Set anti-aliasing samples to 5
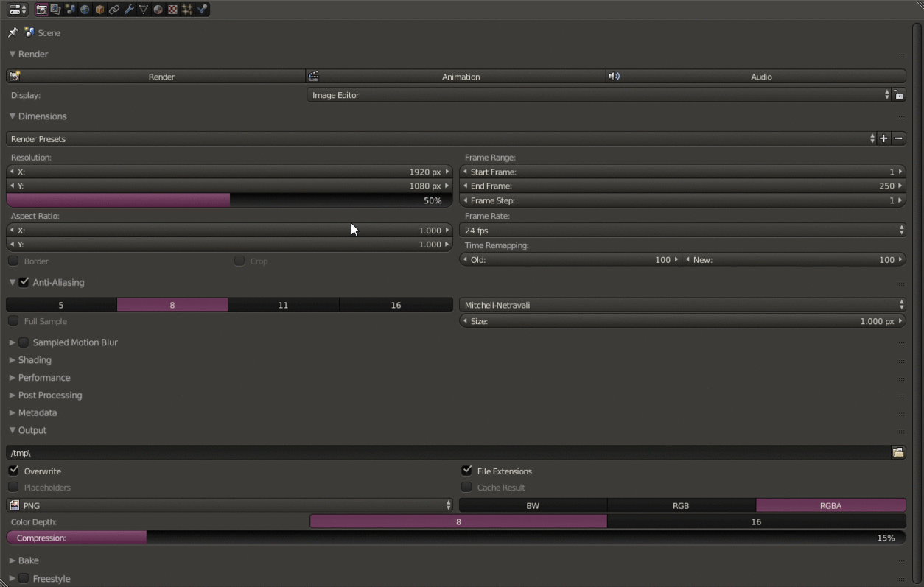The image size is (924, 587). tap(61, 305)
